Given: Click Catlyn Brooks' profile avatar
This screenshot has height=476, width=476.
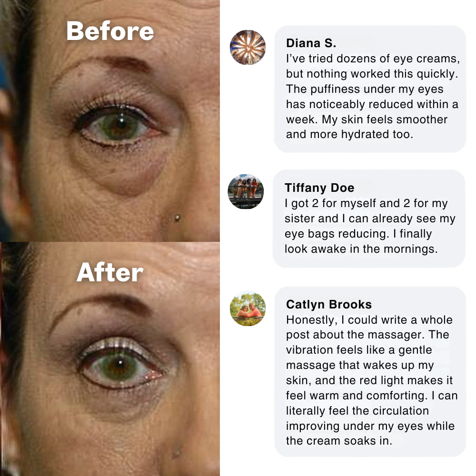Looking at the screenshot, I should pos(248,309).
